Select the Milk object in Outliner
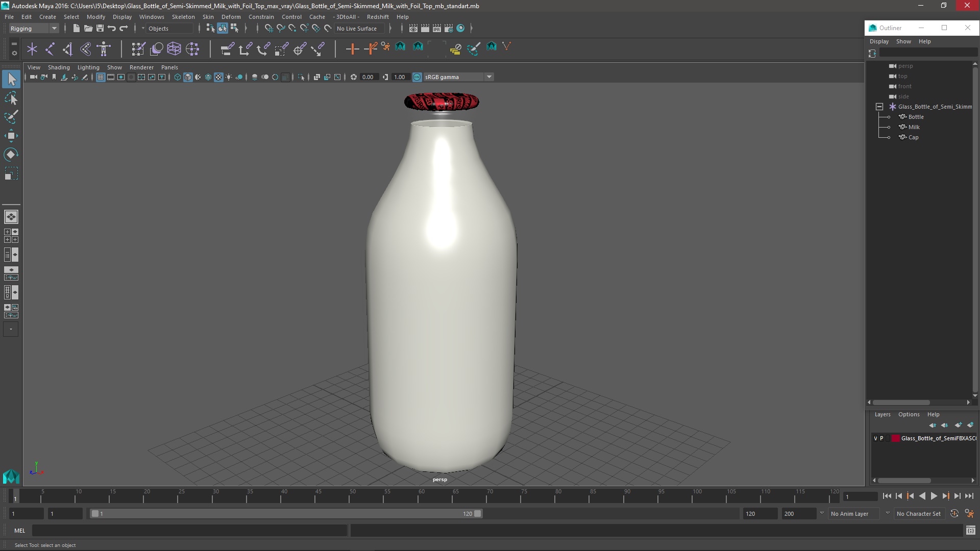Image resolution: width=980 pixels, height=551 pixels. tap(914, 127)
